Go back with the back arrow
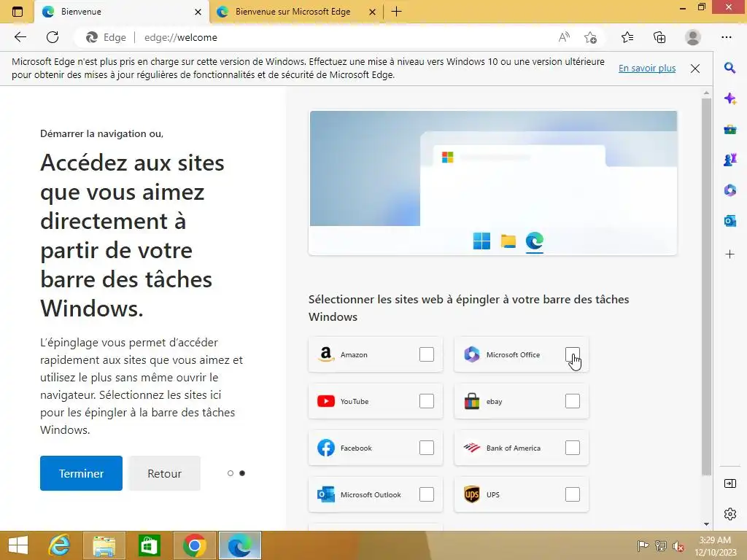This screenshot has width=747, height=560. [x=20, y=37]
